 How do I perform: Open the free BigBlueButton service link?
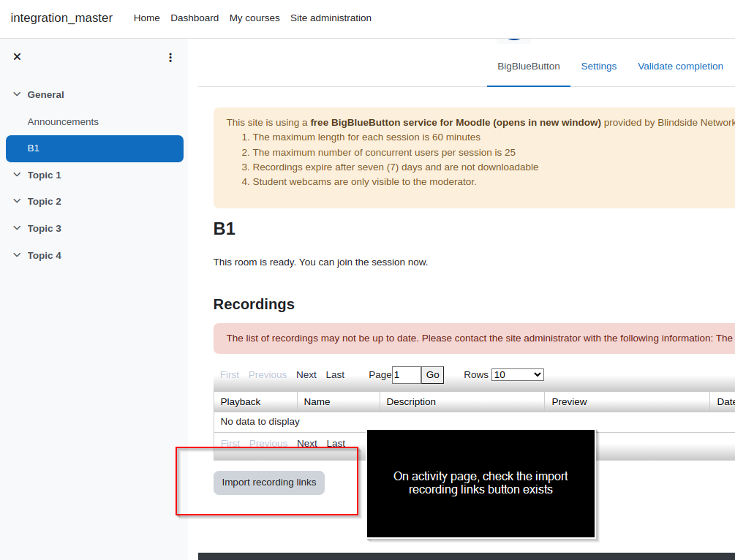point(456,123)
